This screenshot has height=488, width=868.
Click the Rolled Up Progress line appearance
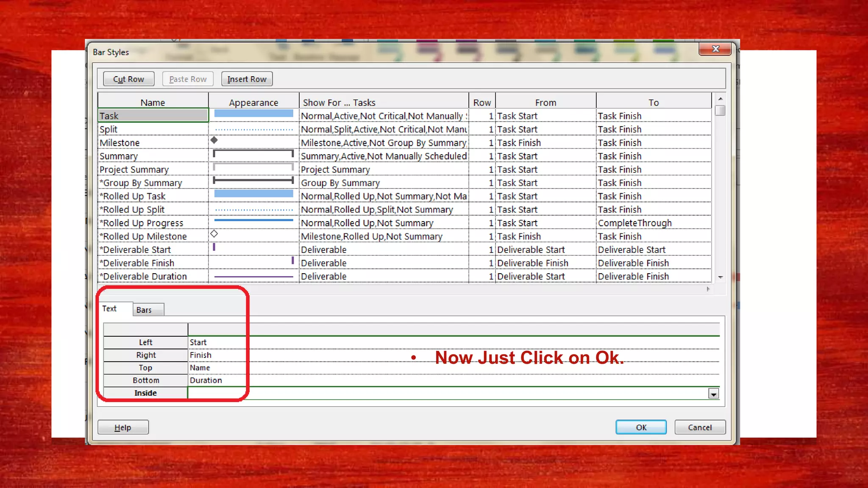pyautogui.click(x=253, y=220)
